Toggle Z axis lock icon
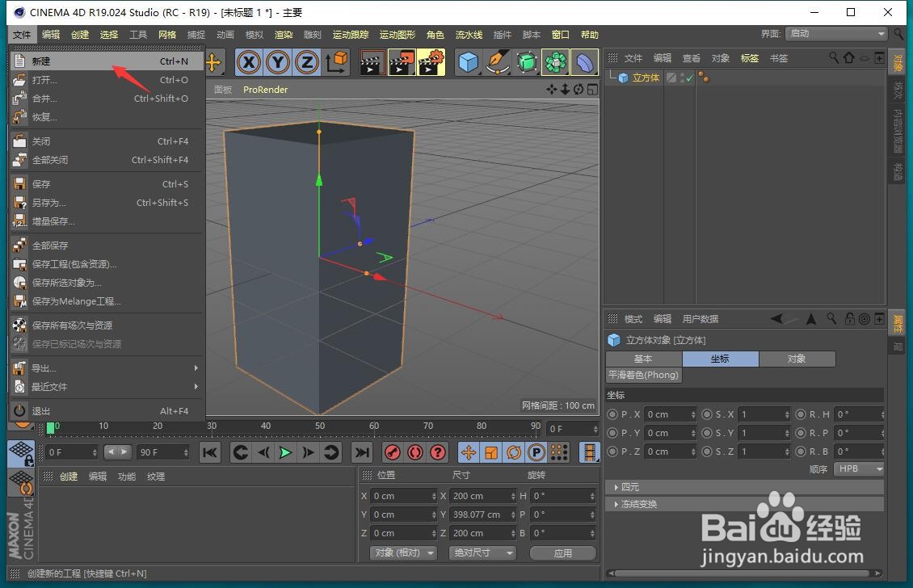Viewport: 913px width, 588px height. (307, 61)
